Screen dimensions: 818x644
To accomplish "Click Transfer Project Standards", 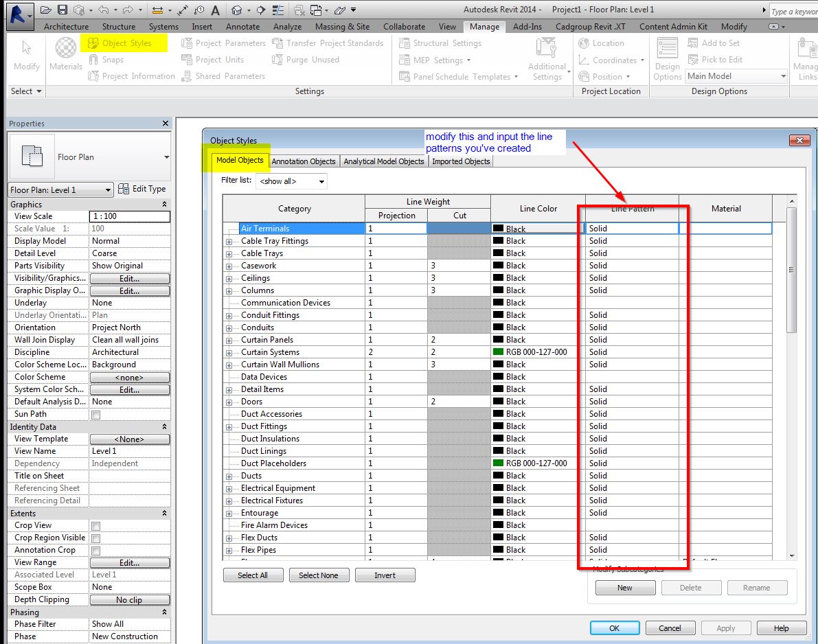I will click(328, 43).
